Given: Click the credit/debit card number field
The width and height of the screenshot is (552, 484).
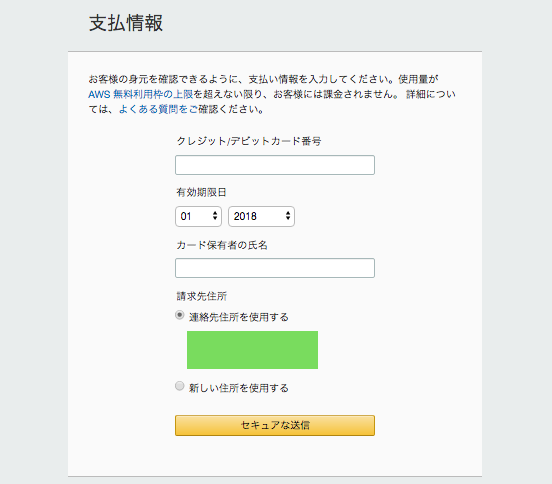Looking at the screenshot, I should (275, 165).
